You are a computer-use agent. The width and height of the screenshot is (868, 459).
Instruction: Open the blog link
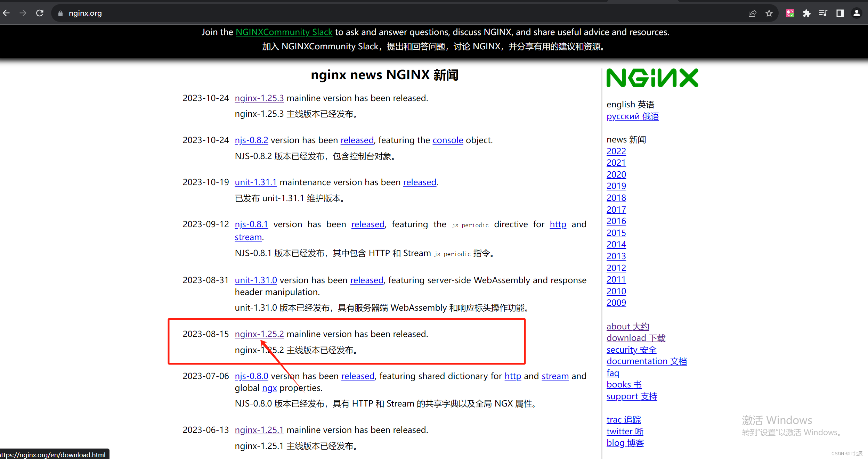pyautogui.click(x=625, y=443)
